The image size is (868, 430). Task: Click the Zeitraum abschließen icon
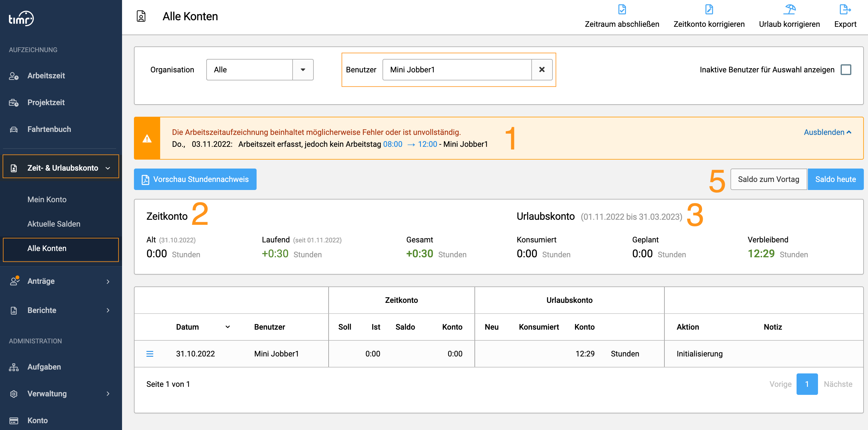[622, 10]
